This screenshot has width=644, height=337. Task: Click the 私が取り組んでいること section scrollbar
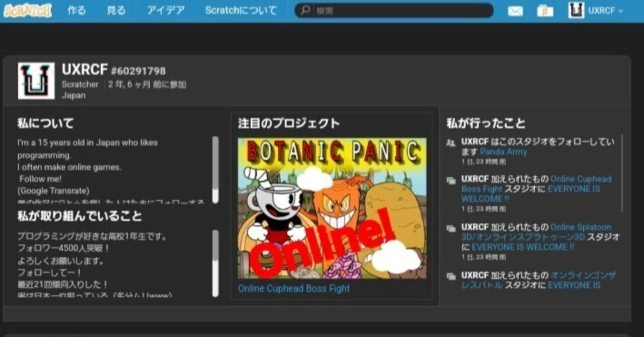pyautogui.click(x=215, y=263)
